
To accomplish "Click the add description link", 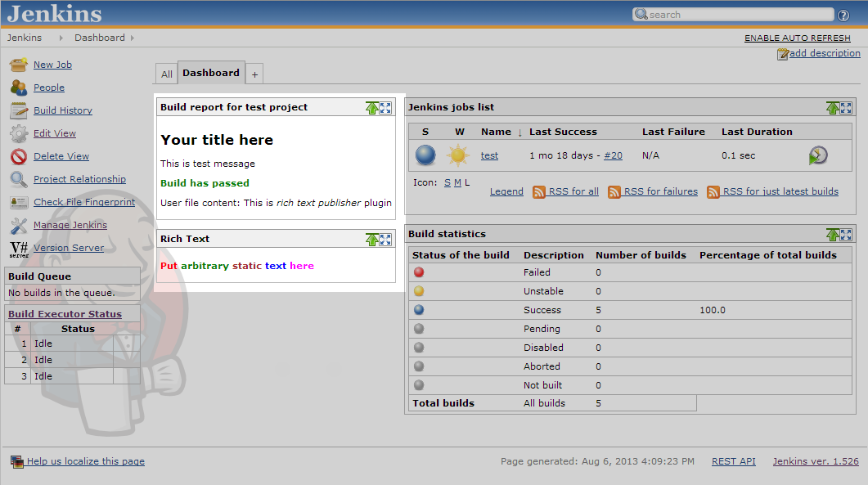I will click(825, 53).
